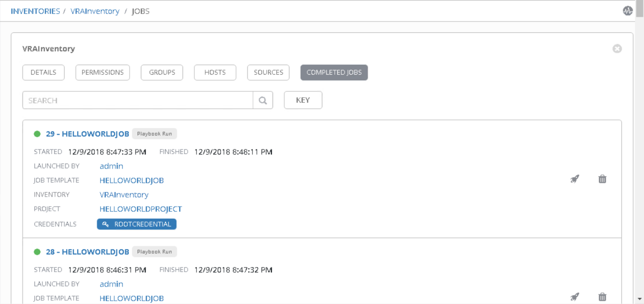Switch to the Details tab
This screenshot has width=644, height=304.
tap(43, 73)
